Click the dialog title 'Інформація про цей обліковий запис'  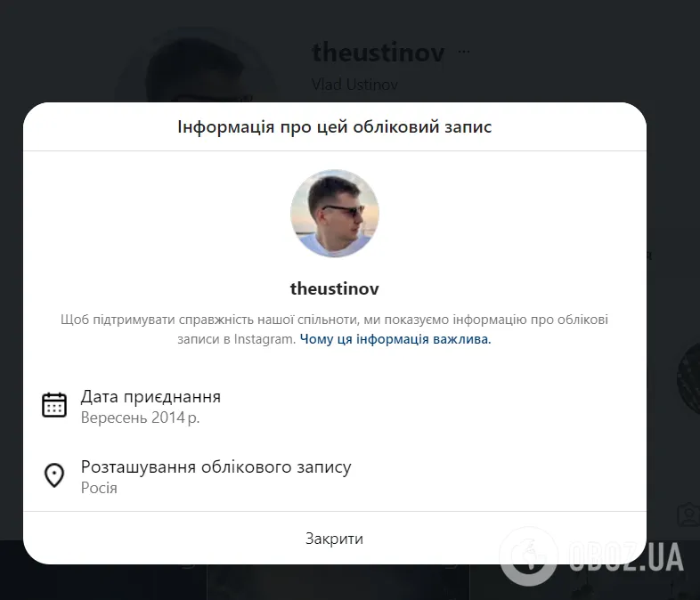click(335, 127)
